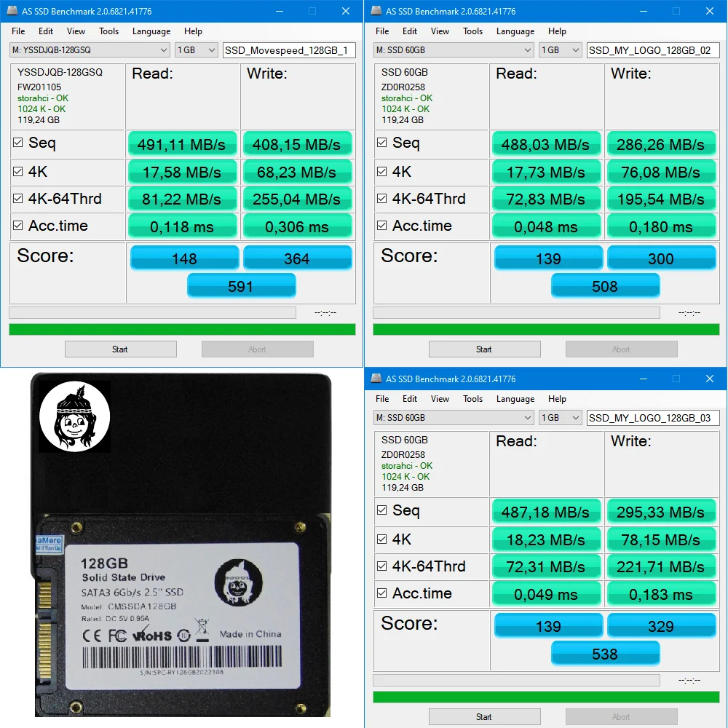Click the green progress bar in the top-left window
This screenshot has width=728, height=728.
click(x=182, y=329)
